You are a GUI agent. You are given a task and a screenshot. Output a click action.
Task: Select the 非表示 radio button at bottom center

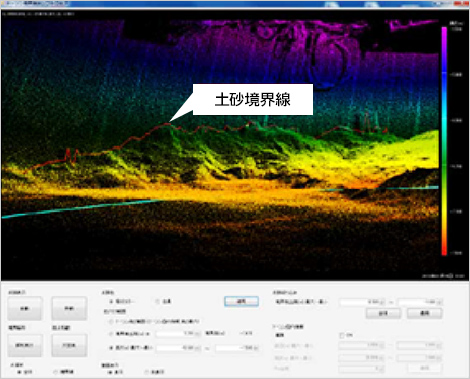pos(147,372)
